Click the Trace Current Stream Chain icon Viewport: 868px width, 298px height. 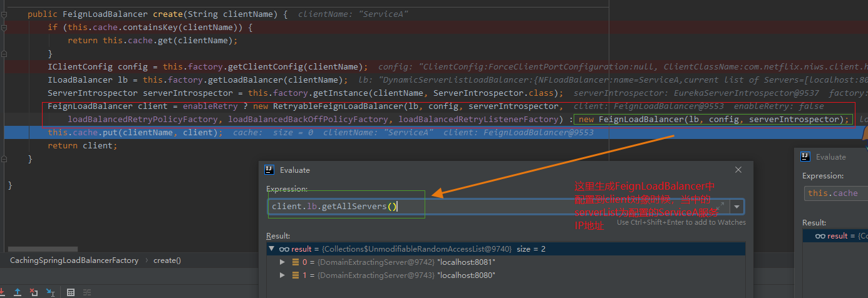pos(87,292)
